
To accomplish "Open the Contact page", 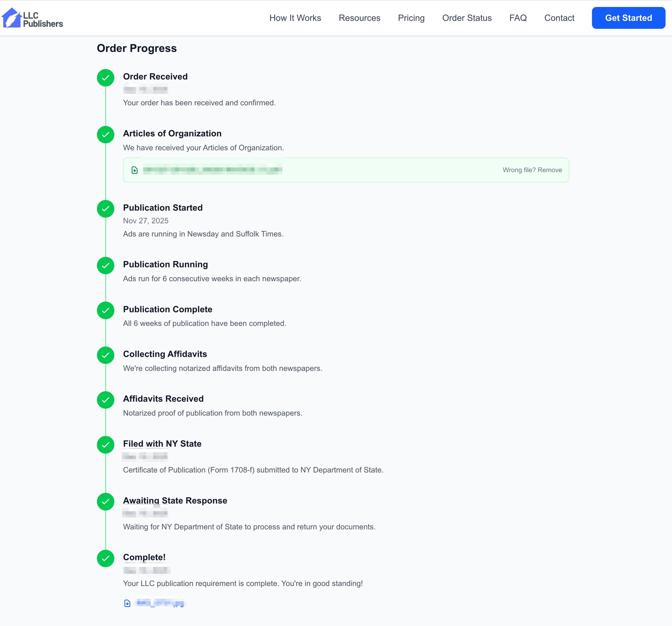I will point(559,18).
